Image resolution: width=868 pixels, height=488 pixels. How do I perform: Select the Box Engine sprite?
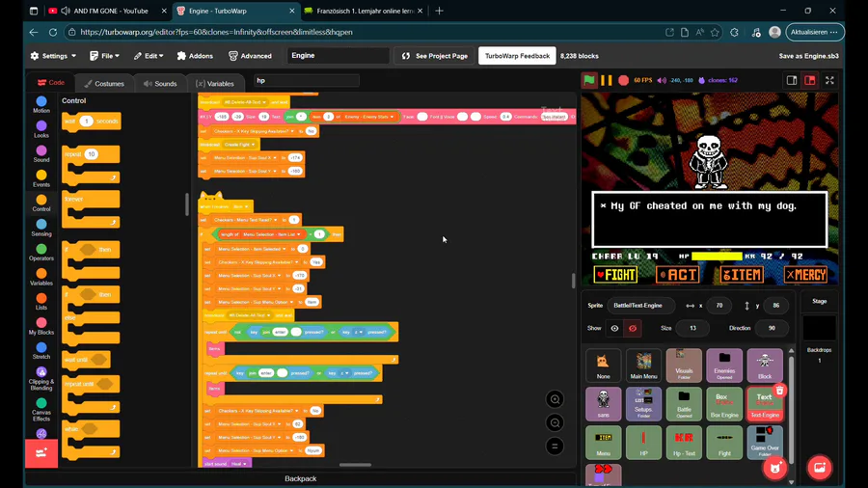pos(724,404)
